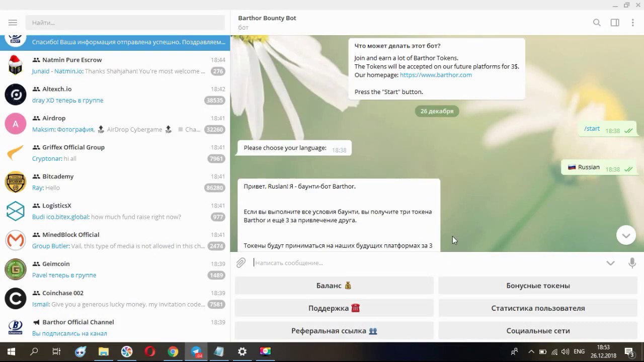The image size is (644, 362).
Task: Open the https://www.barthor.com link
Action: point(436,75)
